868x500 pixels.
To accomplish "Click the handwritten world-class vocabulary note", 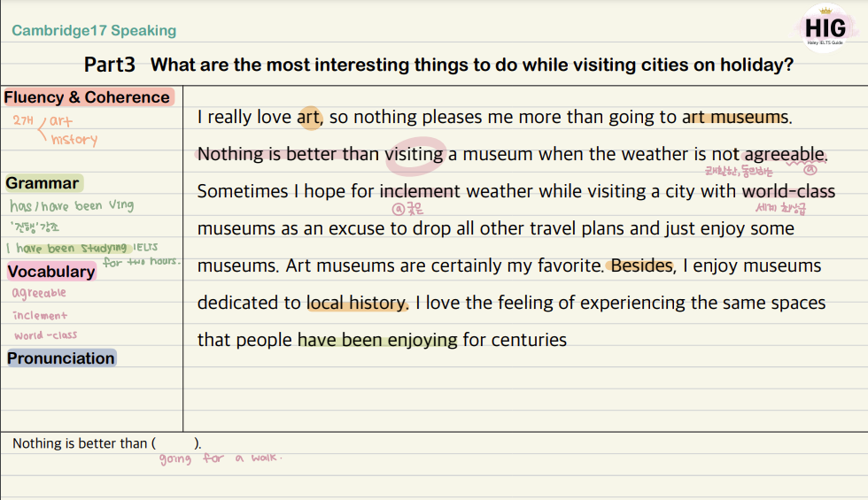I will coord(45,335).
